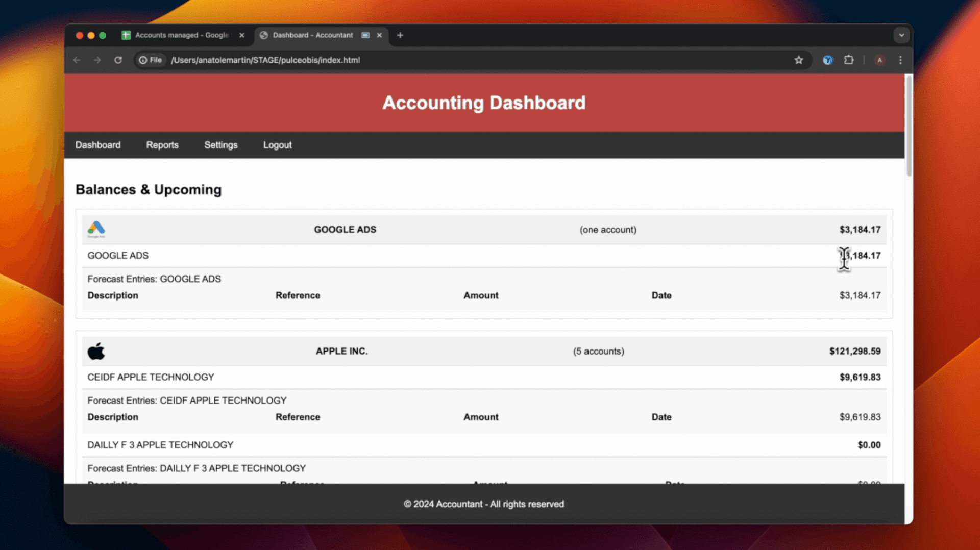Click the Accounting Dashboard title
This screenshot has width=980, height=550.
484,103
